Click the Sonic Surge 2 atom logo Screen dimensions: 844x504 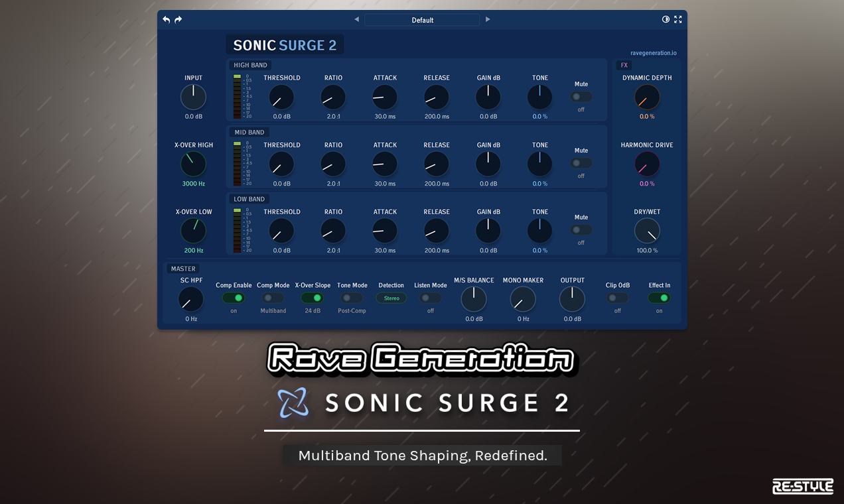(x=293, y=403)
